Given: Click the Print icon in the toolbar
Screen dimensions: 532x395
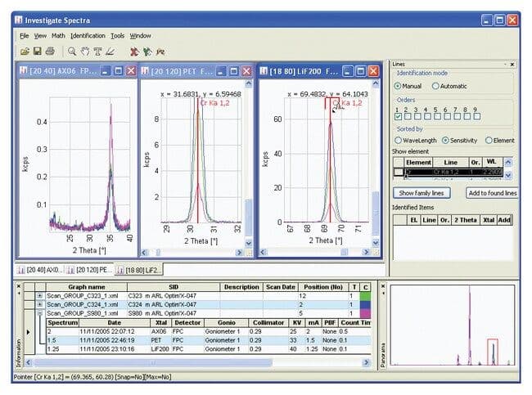Looking at the screenshot, I should [x=50, y=52].
